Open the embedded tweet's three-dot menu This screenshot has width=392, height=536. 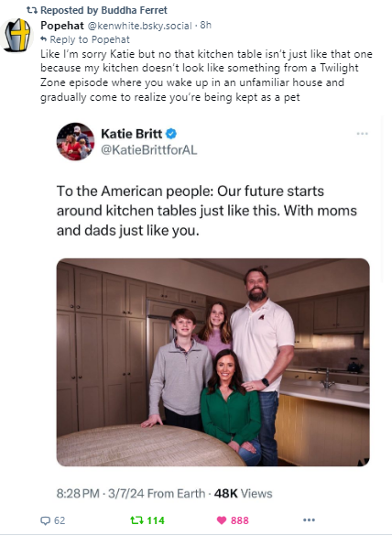[x=362, y=134]
